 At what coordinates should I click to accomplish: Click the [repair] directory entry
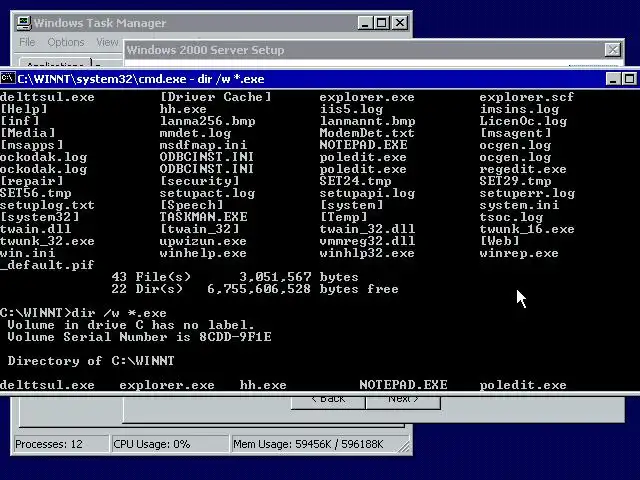[x=31, y=181]
